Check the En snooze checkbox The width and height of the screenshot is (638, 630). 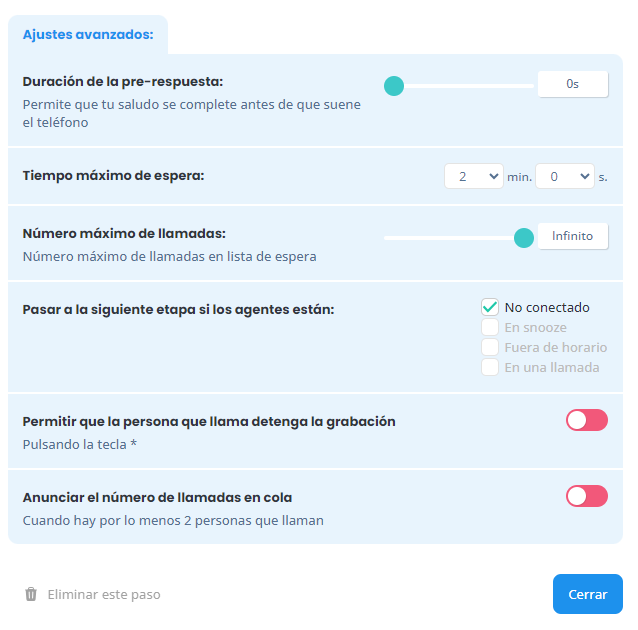[489, 327]
